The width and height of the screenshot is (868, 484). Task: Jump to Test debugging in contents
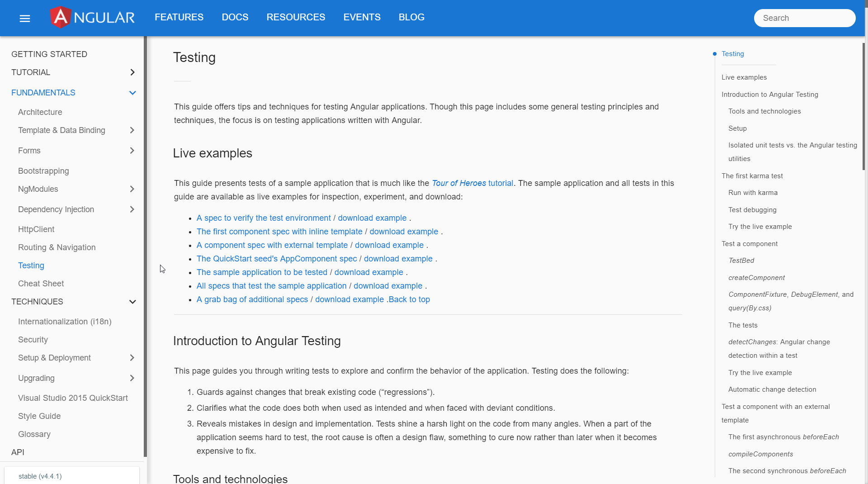point(752,210)
